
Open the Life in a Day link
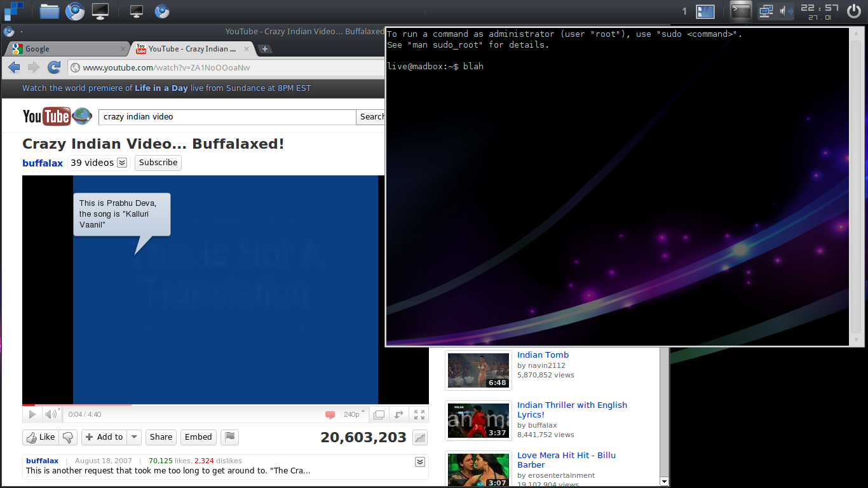(x=161, y=88)
